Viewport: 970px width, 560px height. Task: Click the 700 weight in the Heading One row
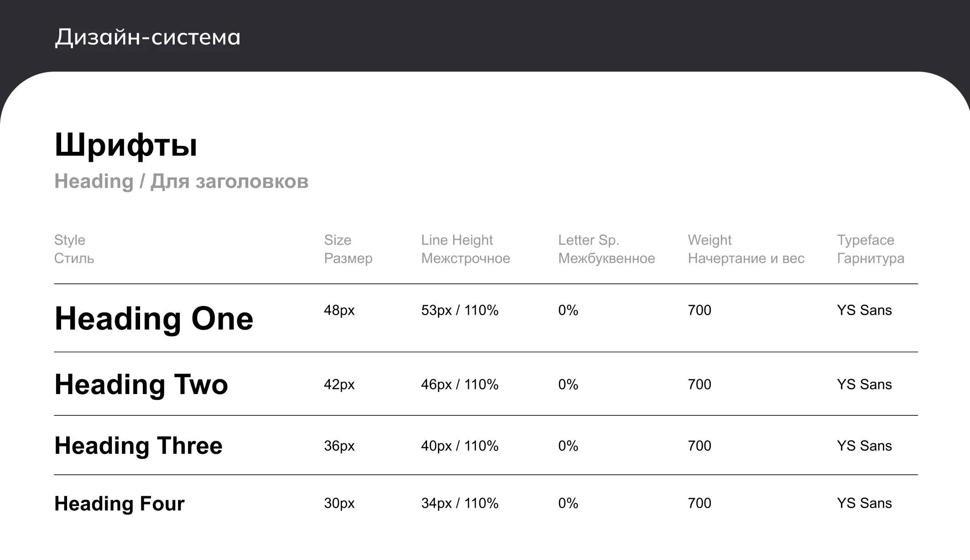pyautogui.click(x=699, y=310)
